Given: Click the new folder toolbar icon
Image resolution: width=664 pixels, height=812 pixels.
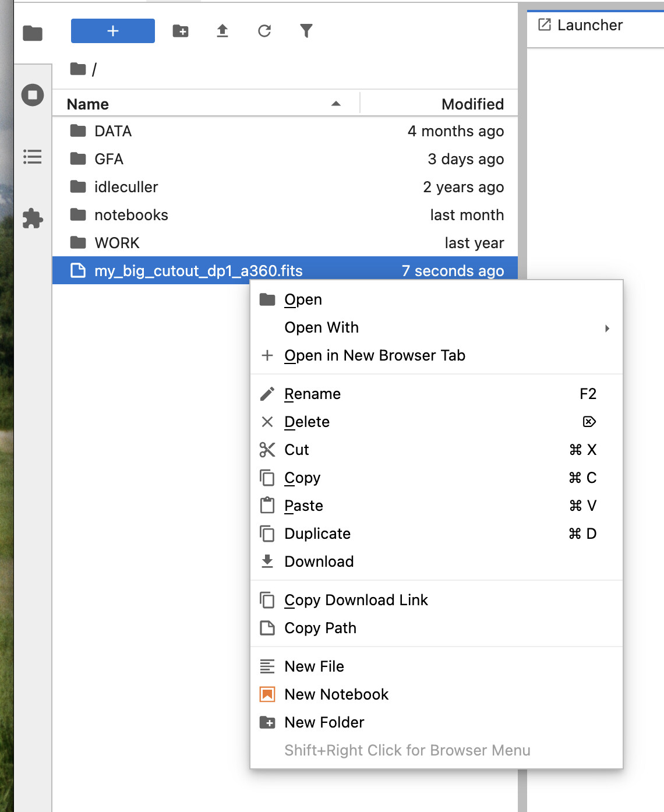Looking at the screenshot, I should pos(181,31).
